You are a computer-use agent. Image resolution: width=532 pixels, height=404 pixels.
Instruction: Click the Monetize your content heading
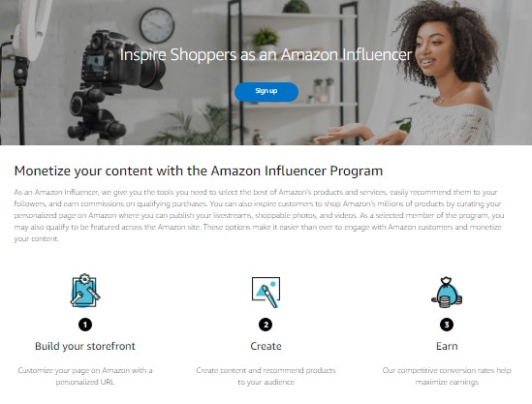pyautogui.click(x=199, y=171)
